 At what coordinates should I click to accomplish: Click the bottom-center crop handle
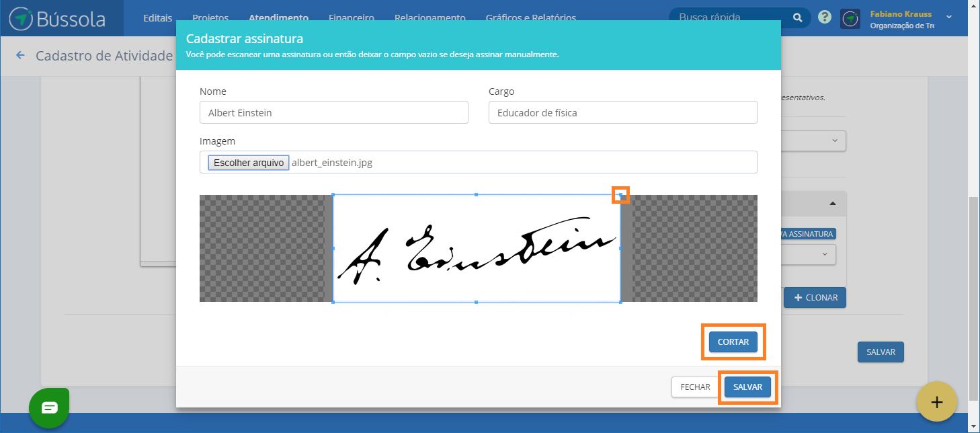point(477,302)
